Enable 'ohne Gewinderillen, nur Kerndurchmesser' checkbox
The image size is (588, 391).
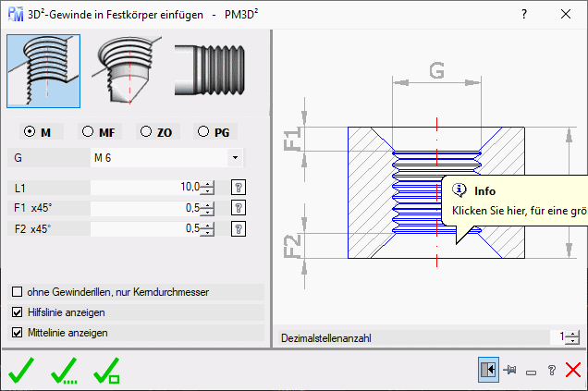(17, 292)
